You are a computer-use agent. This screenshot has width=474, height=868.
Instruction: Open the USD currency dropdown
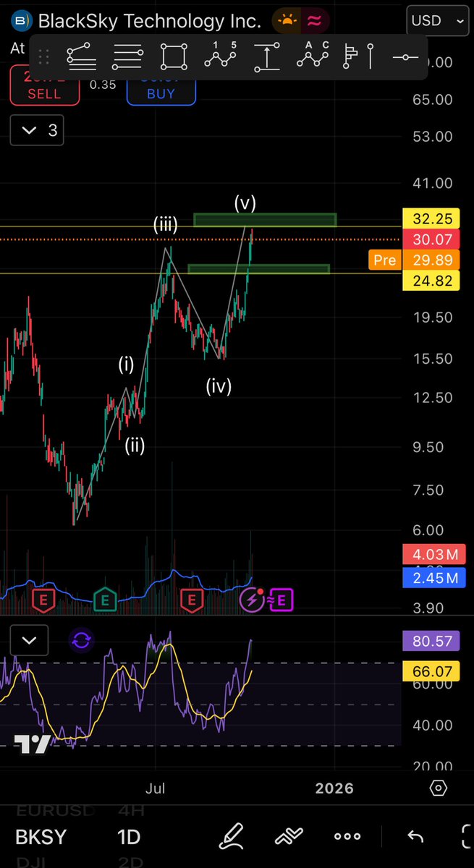(437, 20)
